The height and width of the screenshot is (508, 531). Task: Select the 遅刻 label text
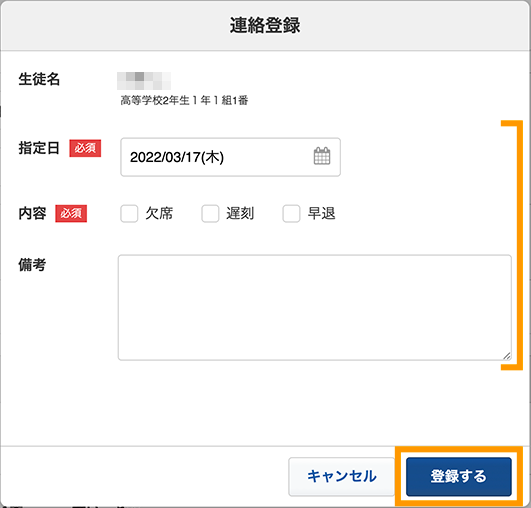click(240, 213)
